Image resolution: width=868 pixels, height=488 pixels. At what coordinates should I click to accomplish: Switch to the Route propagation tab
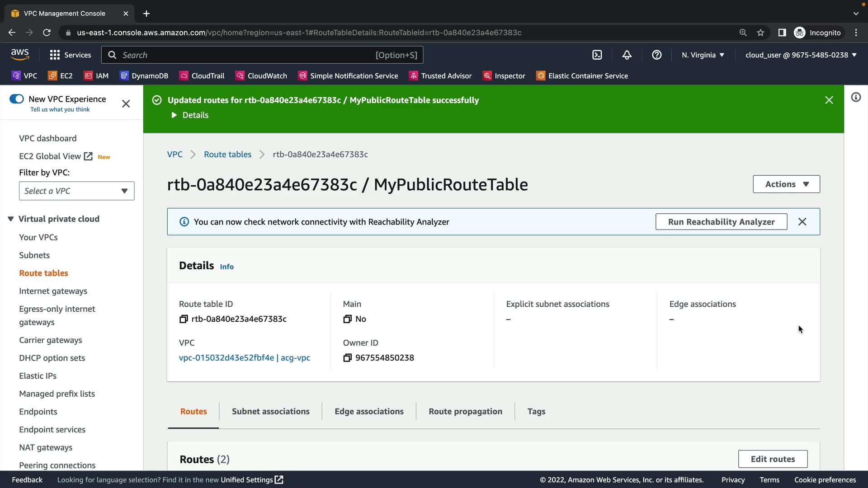pyautogui.click(x=465, y=411)
